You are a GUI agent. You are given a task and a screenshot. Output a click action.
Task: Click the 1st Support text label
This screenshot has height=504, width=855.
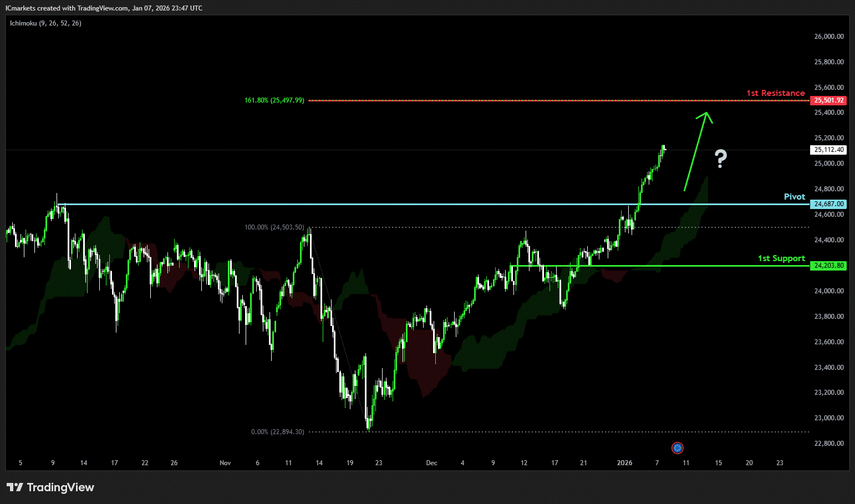[x=781, y=258]
